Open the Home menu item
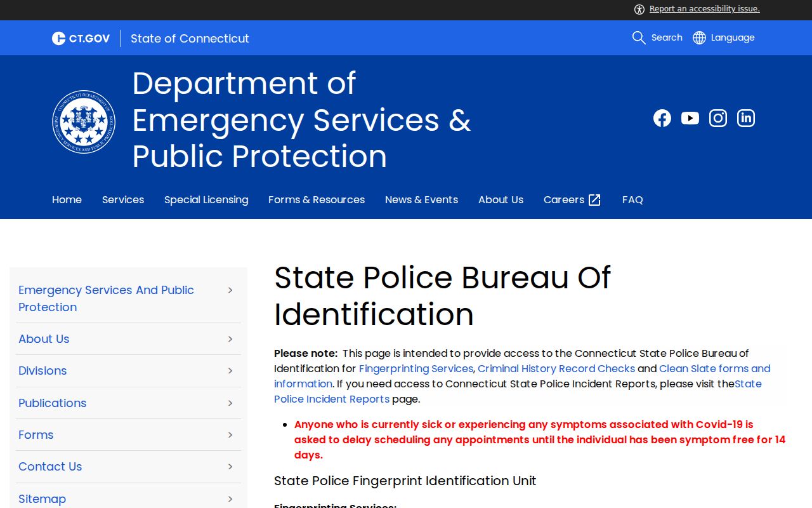Screen dimensions: 812x508 pos(67,199)
